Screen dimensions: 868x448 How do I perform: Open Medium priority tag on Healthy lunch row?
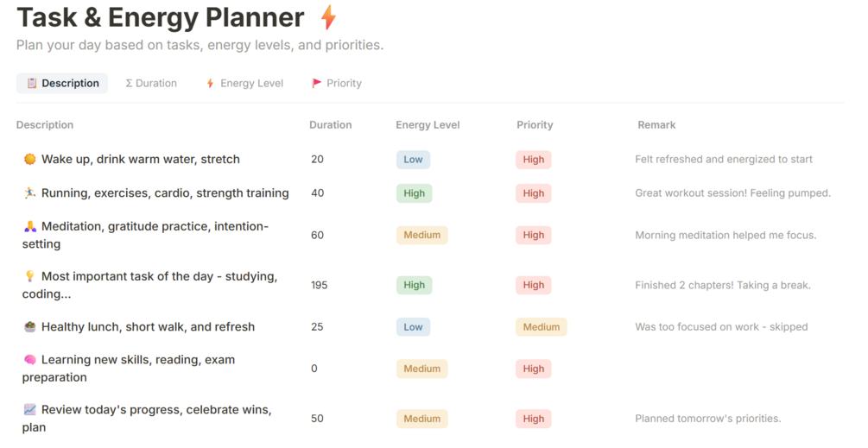tap(542, 327)
